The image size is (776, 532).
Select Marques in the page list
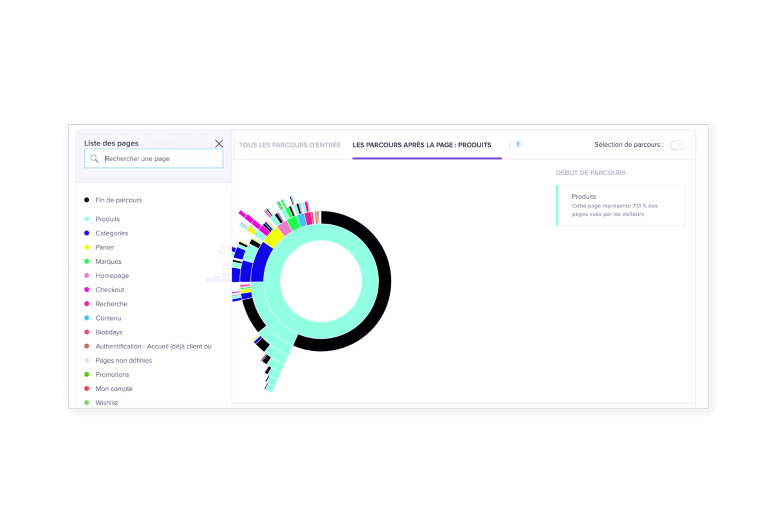(108, 261)
